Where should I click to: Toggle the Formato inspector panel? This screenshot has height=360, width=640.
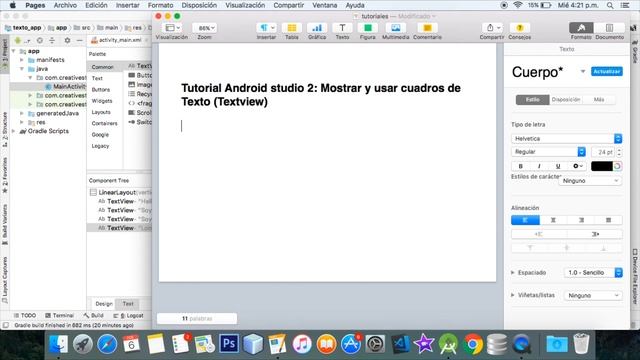[581, 28]
